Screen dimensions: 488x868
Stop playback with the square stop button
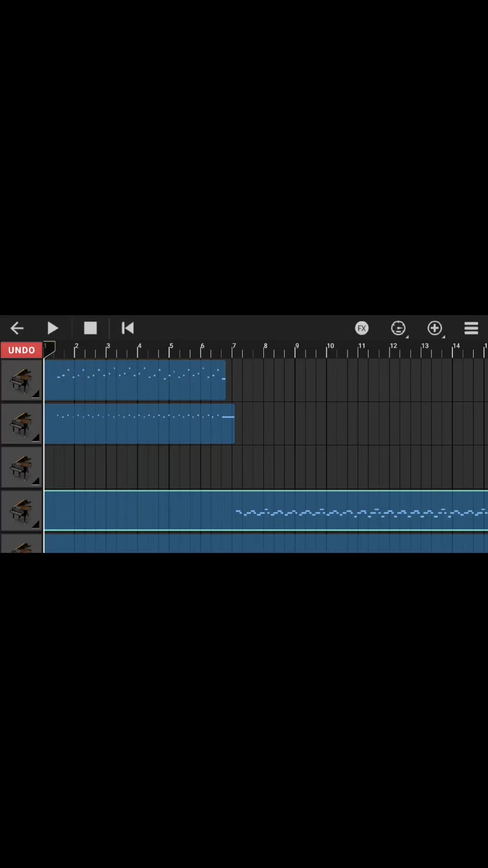(90, 328)
